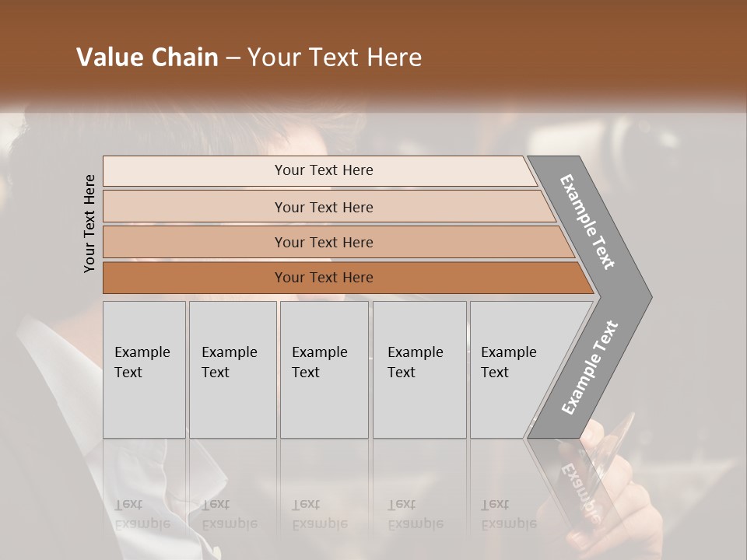Image resolution: width=747 pixels, height=560 pixels.
Task: Click the mirrored text under the second box
Action: pos(229,514)
